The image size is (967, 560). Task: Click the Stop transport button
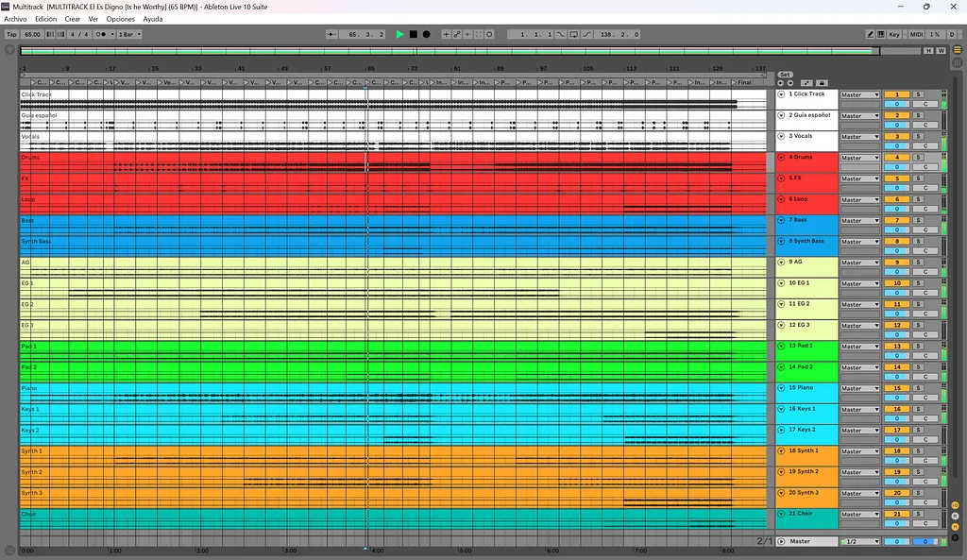click(414, 35)
